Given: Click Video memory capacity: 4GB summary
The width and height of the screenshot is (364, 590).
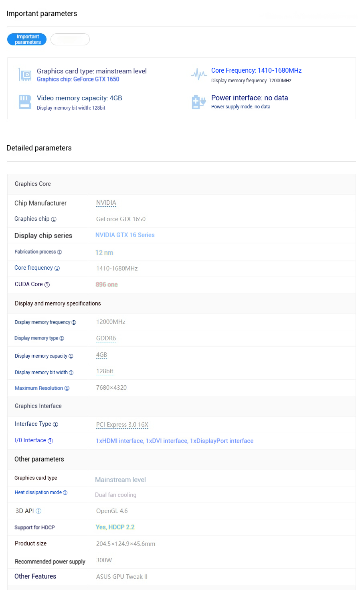Looking at the screenshot, I should point(79,98).
